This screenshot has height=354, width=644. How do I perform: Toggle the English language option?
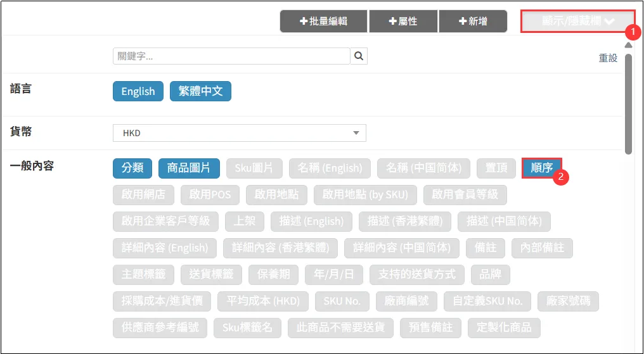(138, 91)
